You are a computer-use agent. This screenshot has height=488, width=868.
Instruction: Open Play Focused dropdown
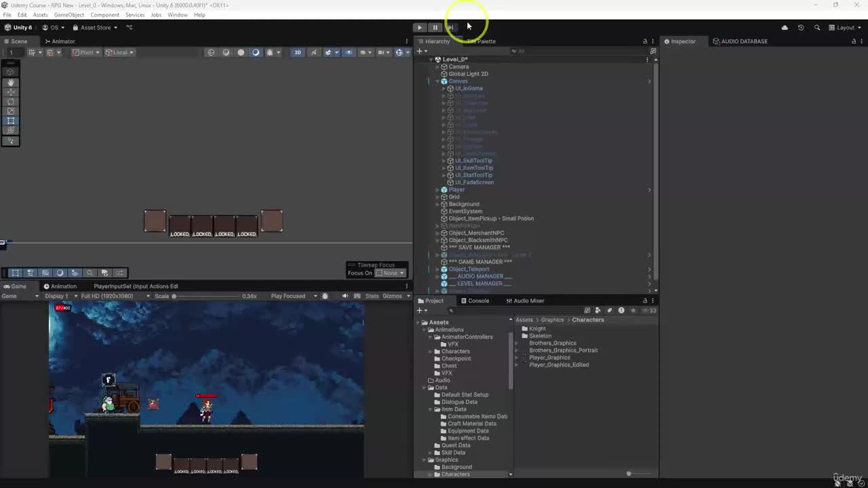[x=294, y=296]
